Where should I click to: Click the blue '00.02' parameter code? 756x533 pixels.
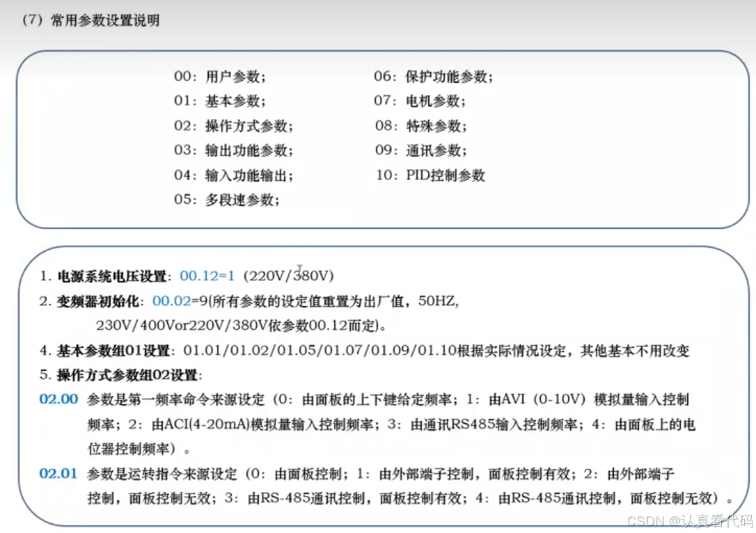click(x=172, y=302)
